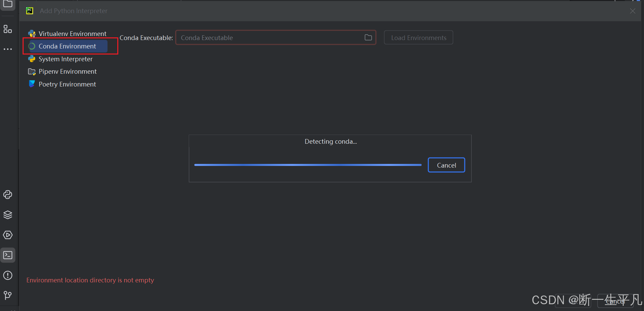Select Conda Environment option
The image size is (644, 311).
click(x=67, y=46)
